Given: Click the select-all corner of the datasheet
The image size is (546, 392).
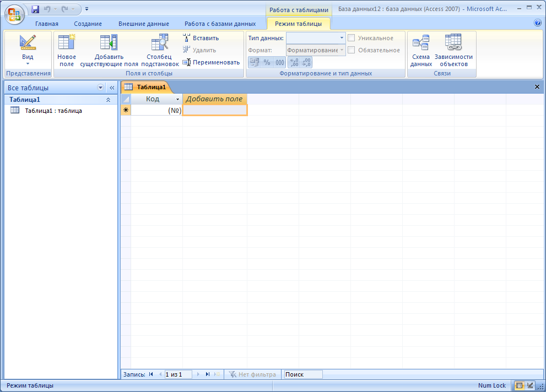Looking at the screenshot, I should click(x=126, y=99).
